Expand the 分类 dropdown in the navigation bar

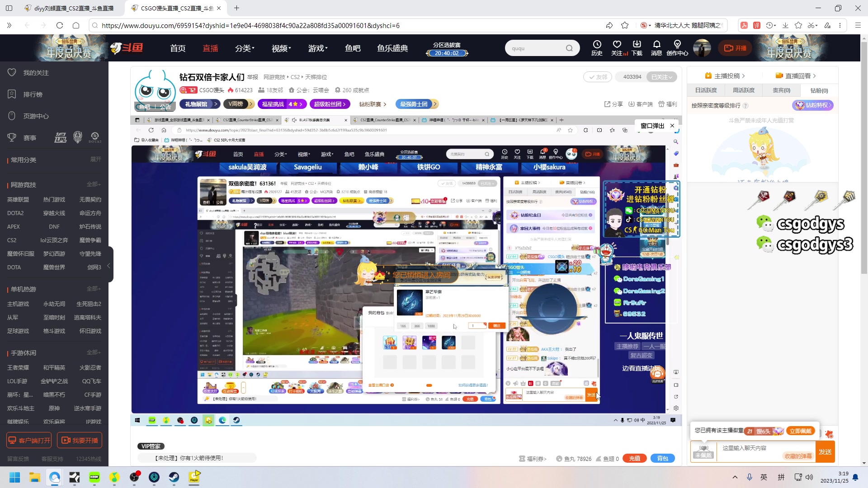coord(245,48)
